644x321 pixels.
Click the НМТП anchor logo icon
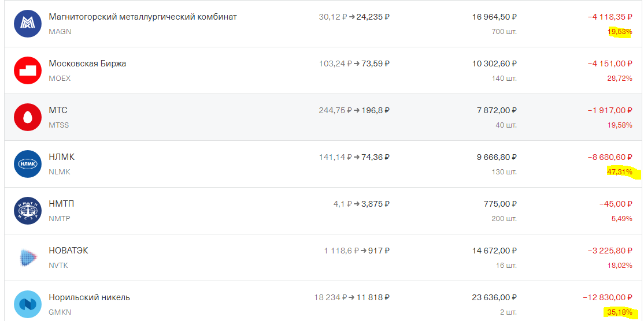28,211
